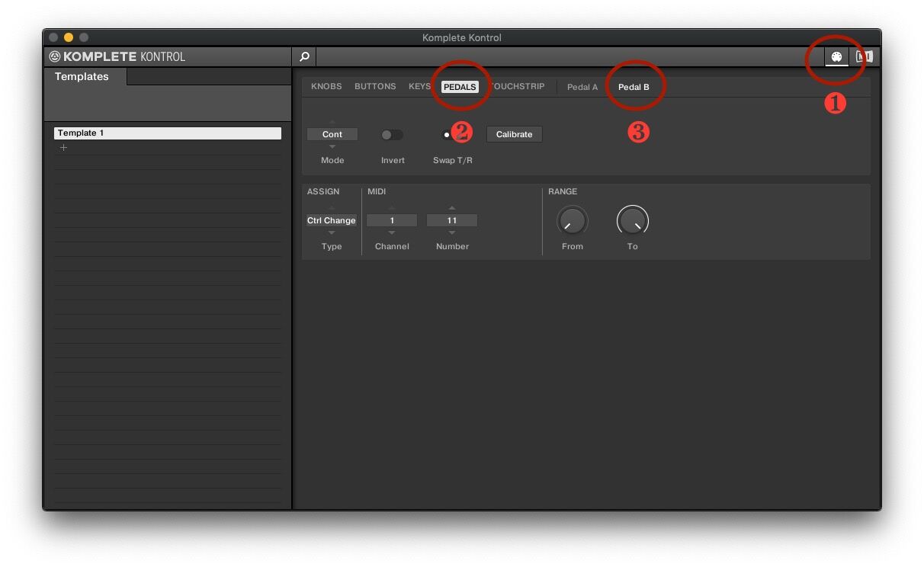Click the Number value field showing 11
Viewport: 924px width, 567px height.
[452, 220]
